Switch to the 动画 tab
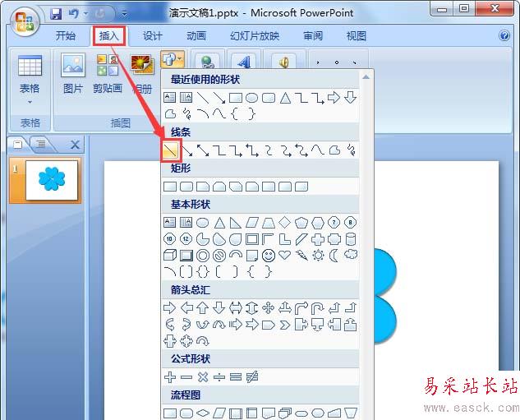The height and width of the screenshot is (420, 520). pyautogui.click(x=196, y=35)
